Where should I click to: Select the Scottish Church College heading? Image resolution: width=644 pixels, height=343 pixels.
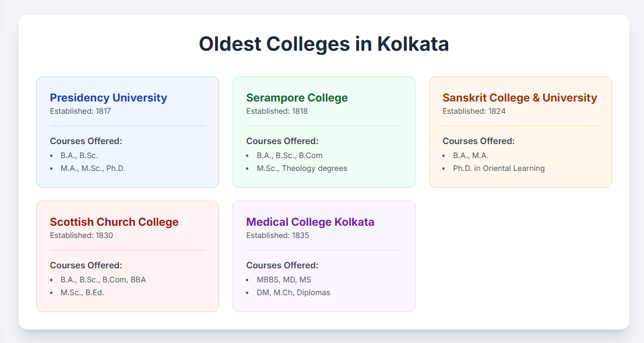click(114, 222)
